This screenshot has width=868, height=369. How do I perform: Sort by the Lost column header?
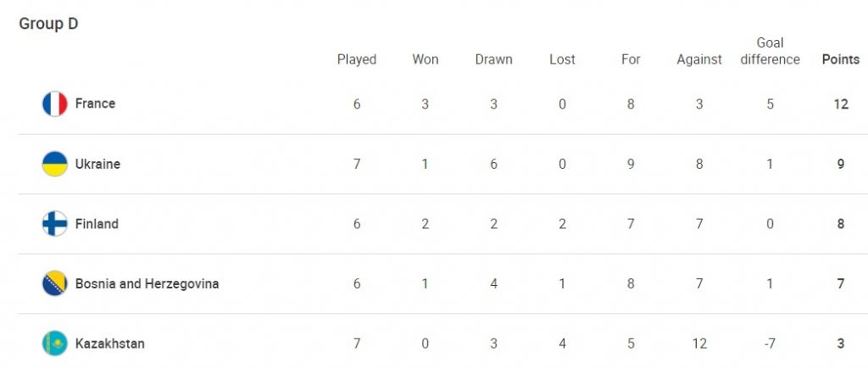pyautogui.click(x=563, y=59)
